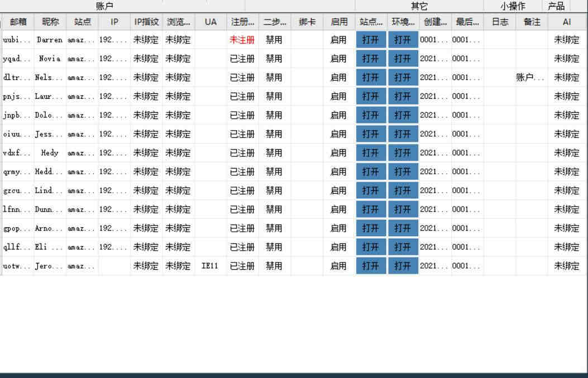Open the environment for the Dunn... row
This screenshot has height=378, width=588.
click(x=403, y=209)
